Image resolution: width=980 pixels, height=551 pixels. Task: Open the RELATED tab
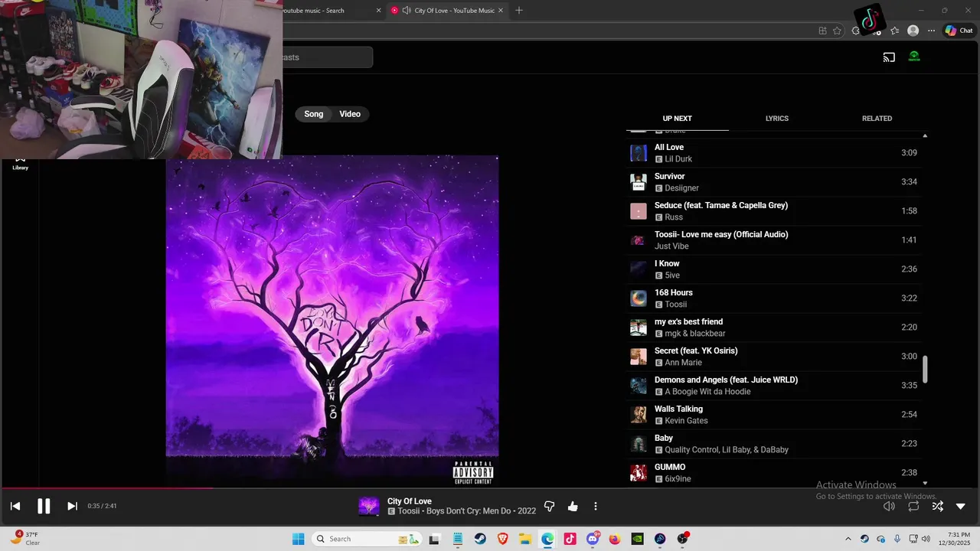tap(877, 119)
